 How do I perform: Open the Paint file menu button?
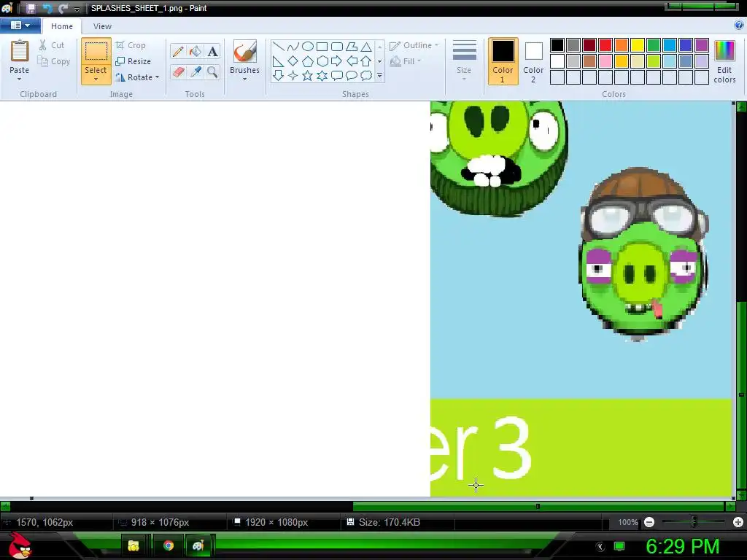pyautogui.click(x=20, y=26)
